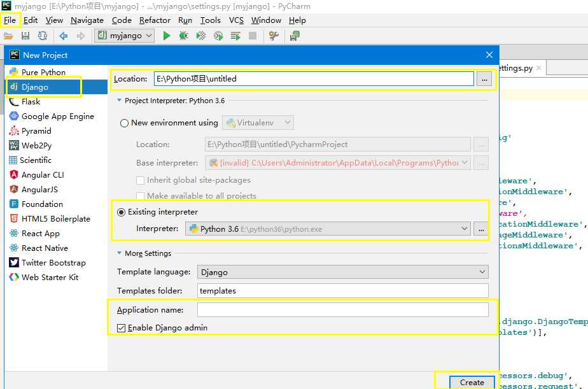Close the settings.py editor tab
The image size is (588, 389).
[539, 68]
